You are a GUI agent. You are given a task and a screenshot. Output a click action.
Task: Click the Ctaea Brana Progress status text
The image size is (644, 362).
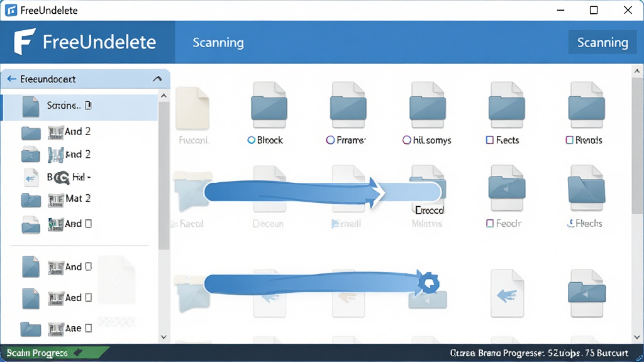point(539,353)
